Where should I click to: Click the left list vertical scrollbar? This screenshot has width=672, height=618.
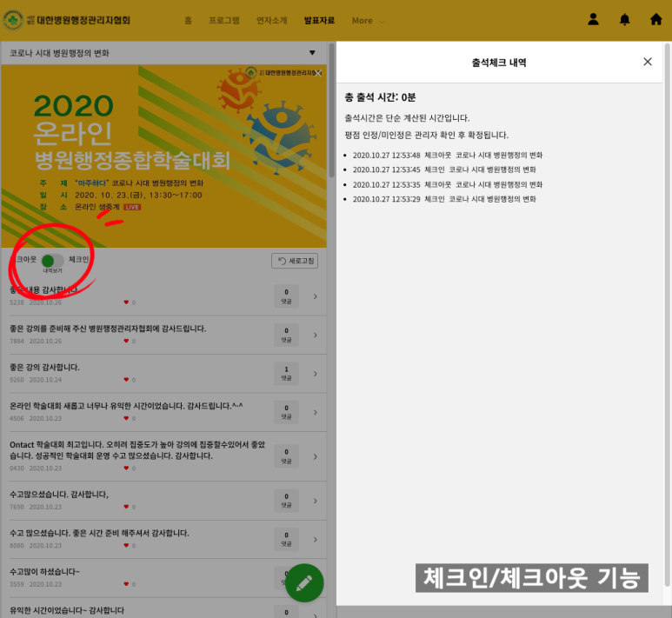tap(332, 111)
